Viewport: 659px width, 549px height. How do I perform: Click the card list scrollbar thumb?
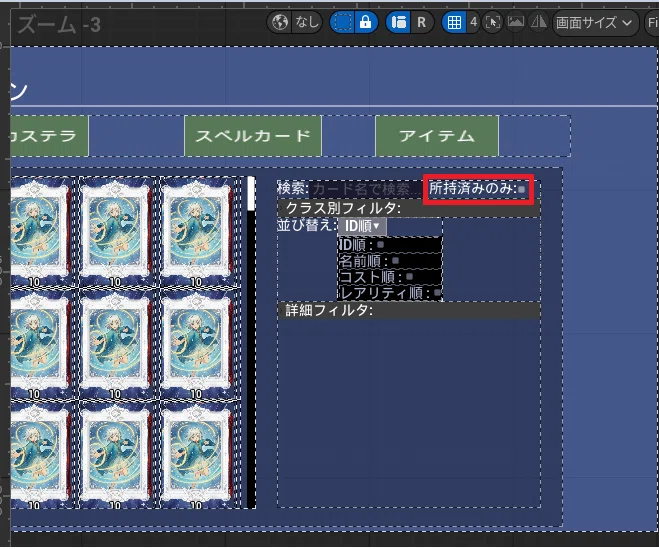251,193
